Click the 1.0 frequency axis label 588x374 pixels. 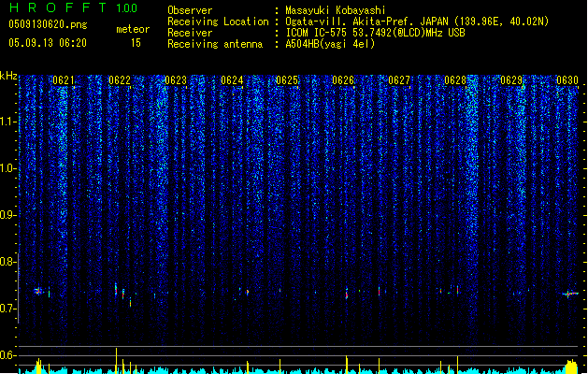point(7,168)
